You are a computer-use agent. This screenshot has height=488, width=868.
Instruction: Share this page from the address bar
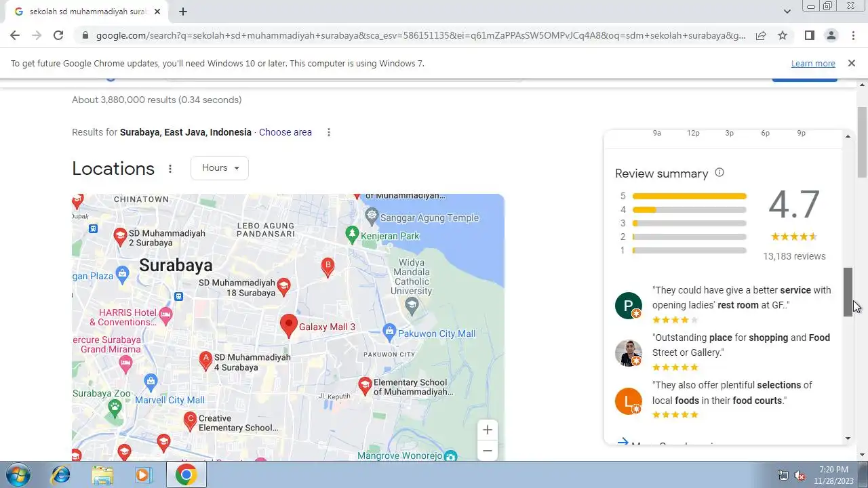(761, 35)
